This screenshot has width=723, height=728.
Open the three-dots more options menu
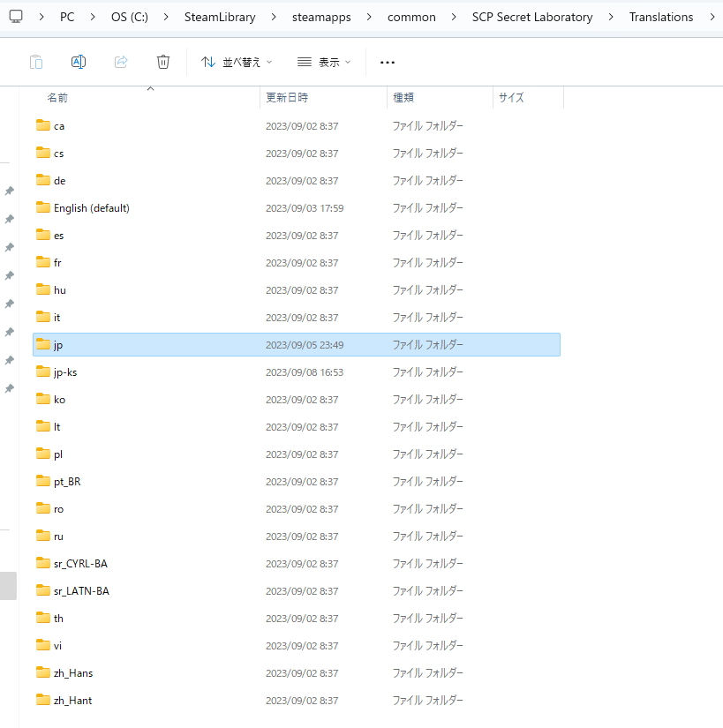pyautogui.click(x=387, y=62)
